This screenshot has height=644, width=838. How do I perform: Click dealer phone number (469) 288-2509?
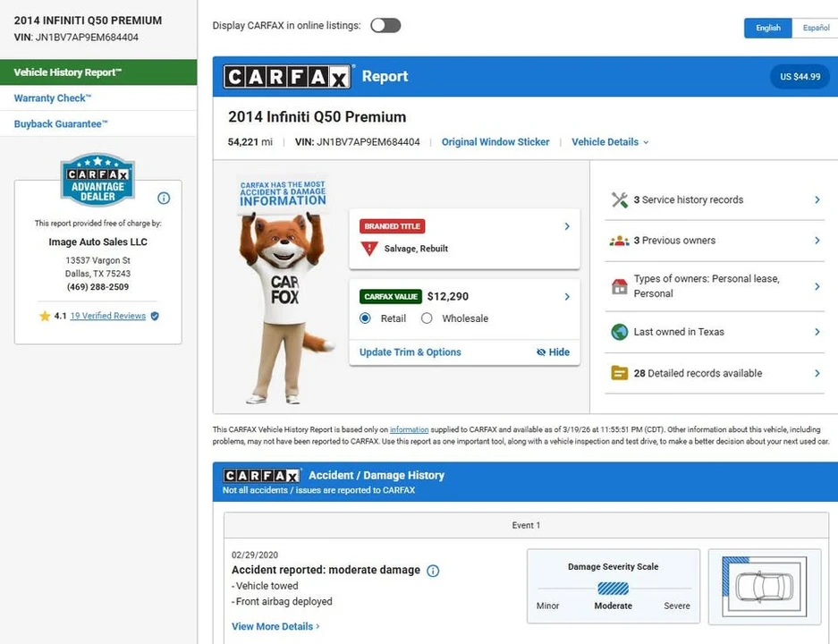coord(97,287)
